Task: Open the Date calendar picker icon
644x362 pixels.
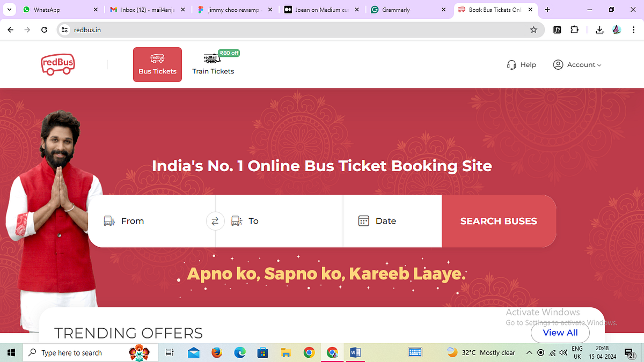Action: pos(364,220)
